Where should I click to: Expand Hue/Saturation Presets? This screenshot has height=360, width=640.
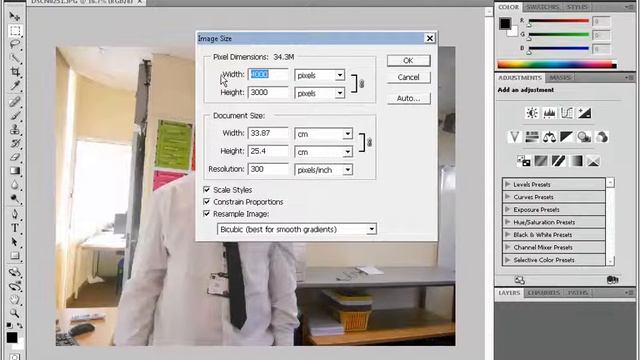tap(508, 222)
